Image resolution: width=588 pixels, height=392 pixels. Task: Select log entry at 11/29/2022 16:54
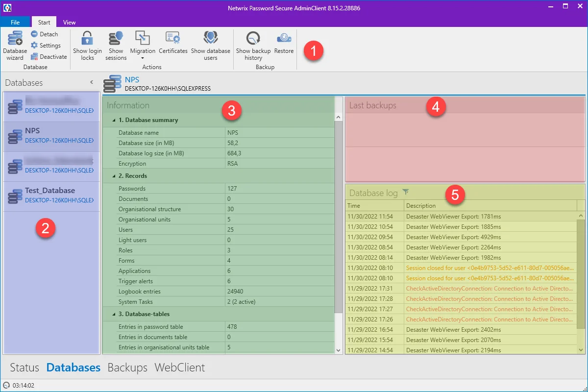coord(462,330)
